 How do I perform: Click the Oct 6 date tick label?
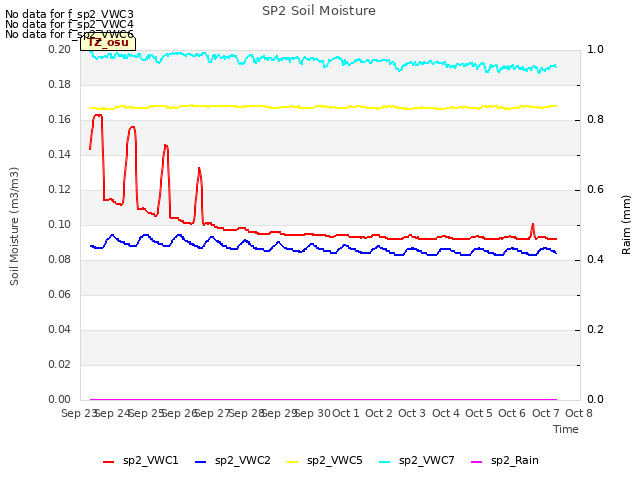512,413
